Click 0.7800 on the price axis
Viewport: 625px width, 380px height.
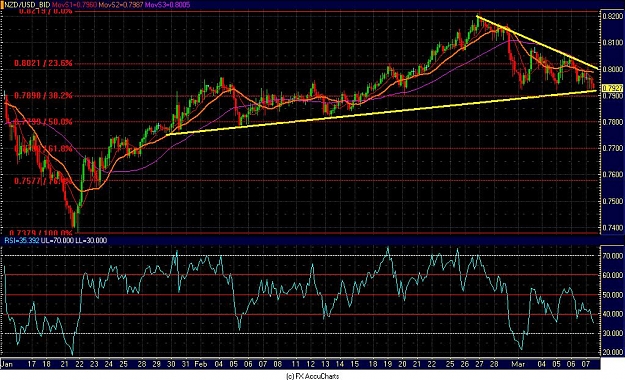(x=613, y=122)
